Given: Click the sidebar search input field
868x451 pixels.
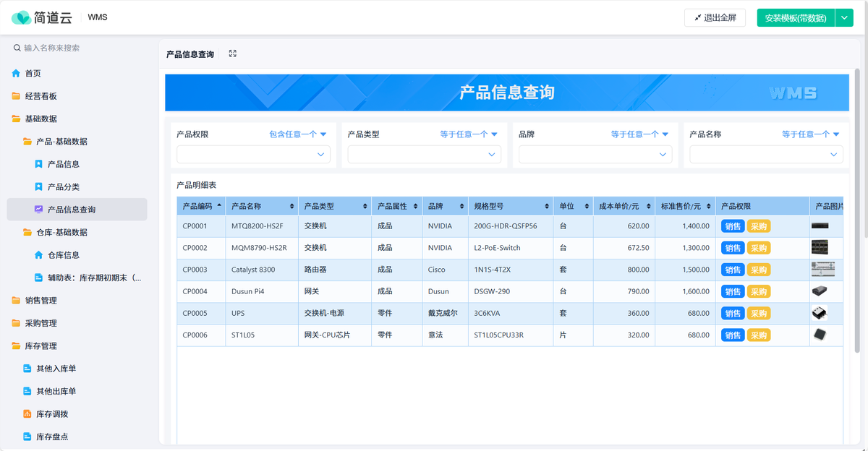Looking at the screenshot, I should pos(80,48).
